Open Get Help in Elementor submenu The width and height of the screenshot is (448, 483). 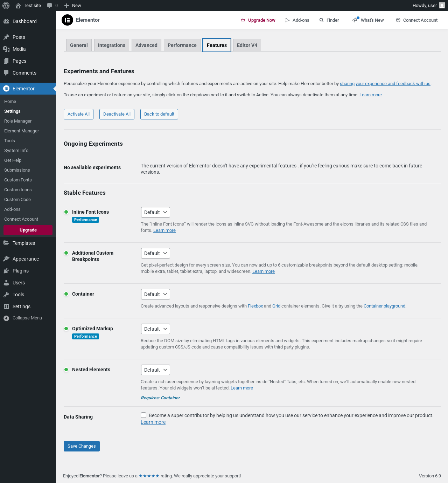13,160
